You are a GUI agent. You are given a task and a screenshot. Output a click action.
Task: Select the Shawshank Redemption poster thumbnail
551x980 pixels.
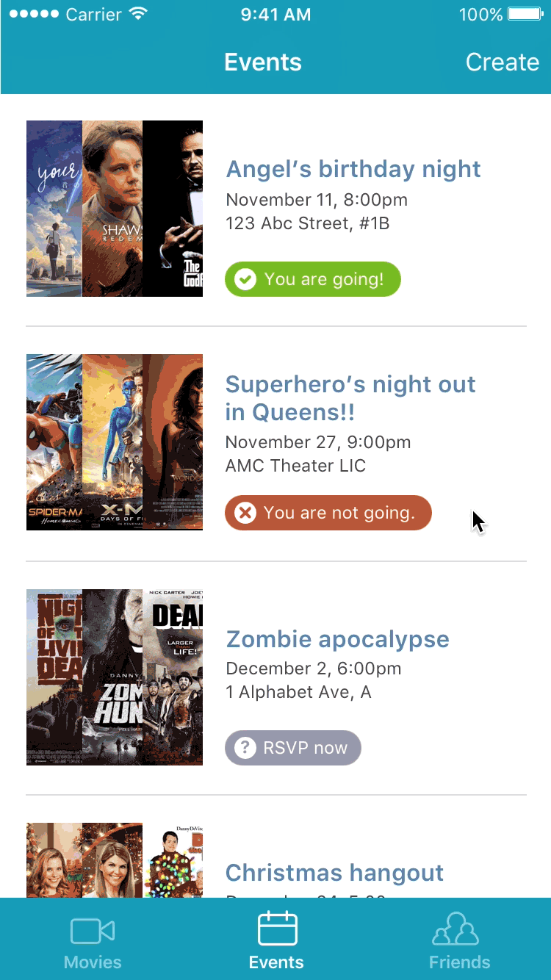[112, 209]
